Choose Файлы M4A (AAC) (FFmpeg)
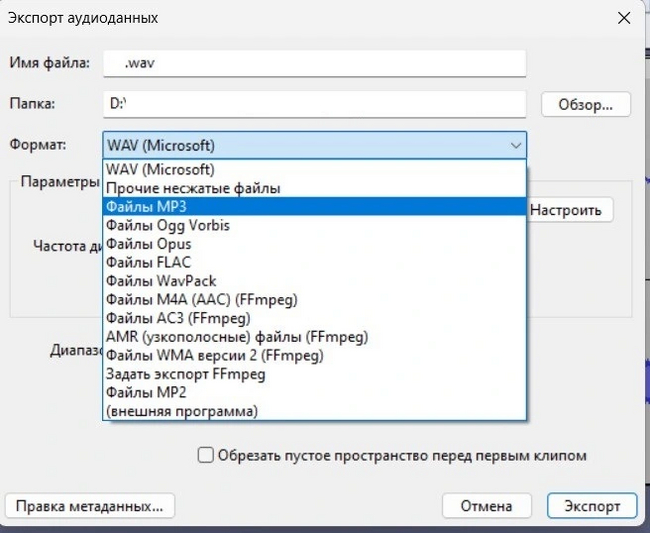This screenshot has height=533, width=650. (202, 299)
